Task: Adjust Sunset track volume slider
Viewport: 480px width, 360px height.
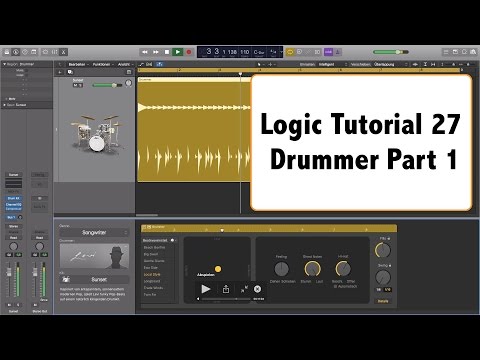Action: (107, 85)
